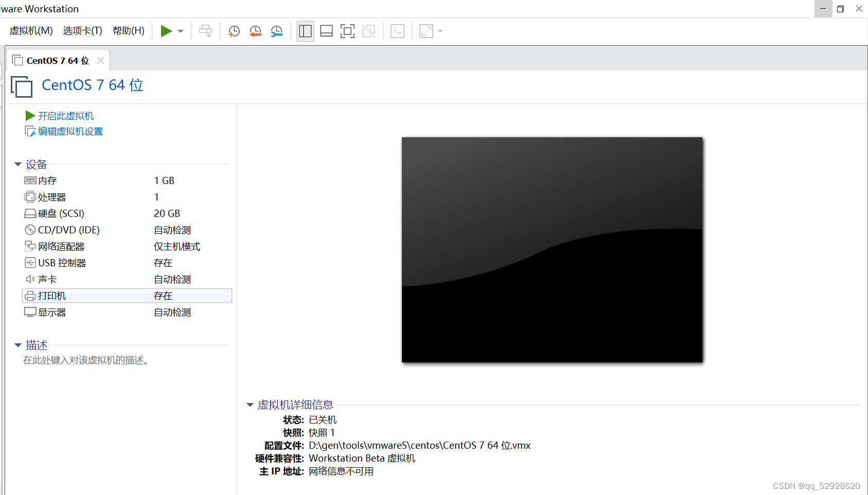
Task: Click the 20 GB disk value
Action: click(x=167, y=214)
